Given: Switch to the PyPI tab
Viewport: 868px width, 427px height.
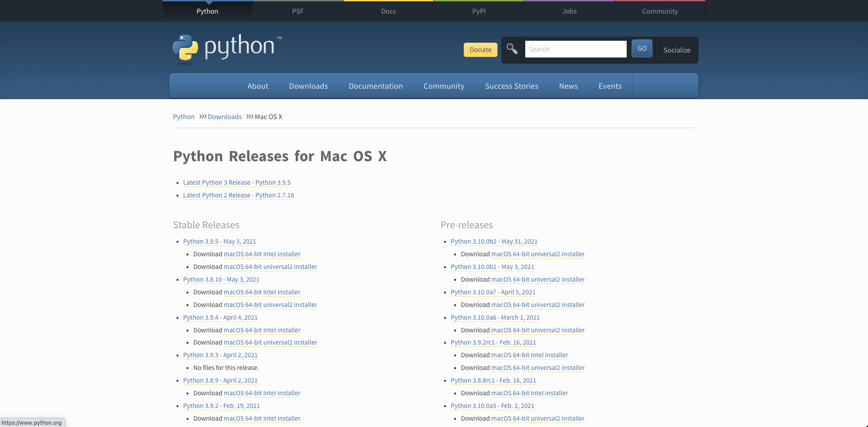Looking at the screenshot, I should point(479,11).
